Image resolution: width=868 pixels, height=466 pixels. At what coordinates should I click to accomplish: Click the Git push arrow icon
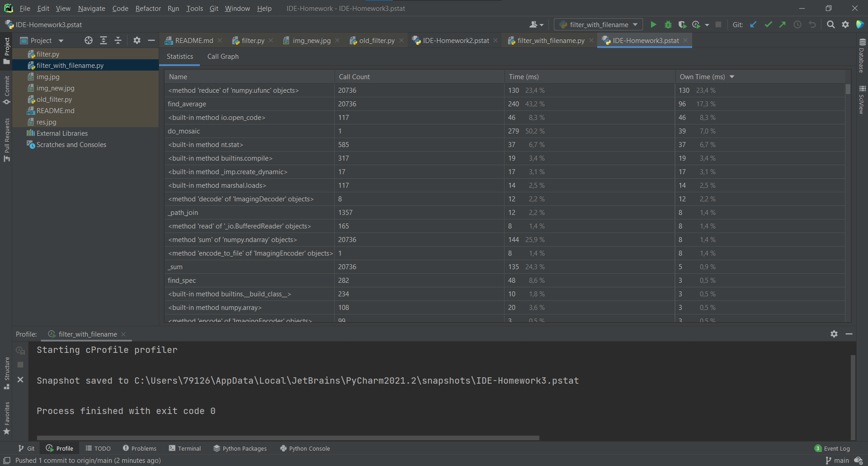tap(783, 25)
